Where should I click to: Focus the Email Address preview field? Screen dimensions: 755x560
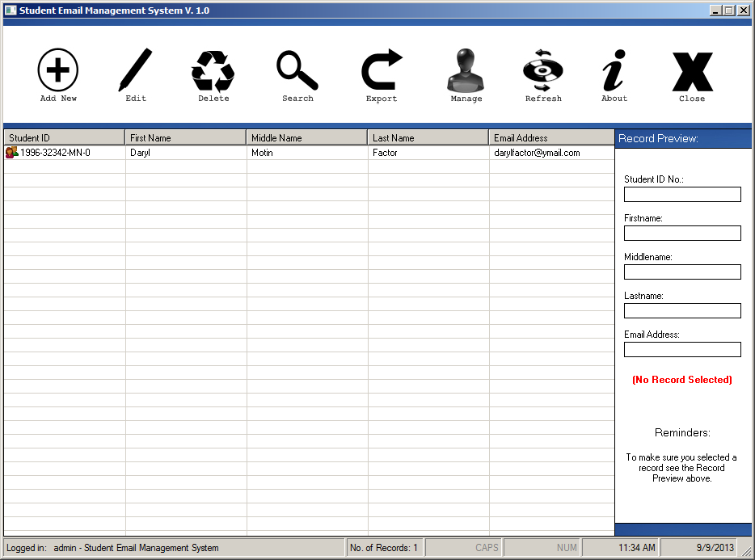(x=682, y=350)
